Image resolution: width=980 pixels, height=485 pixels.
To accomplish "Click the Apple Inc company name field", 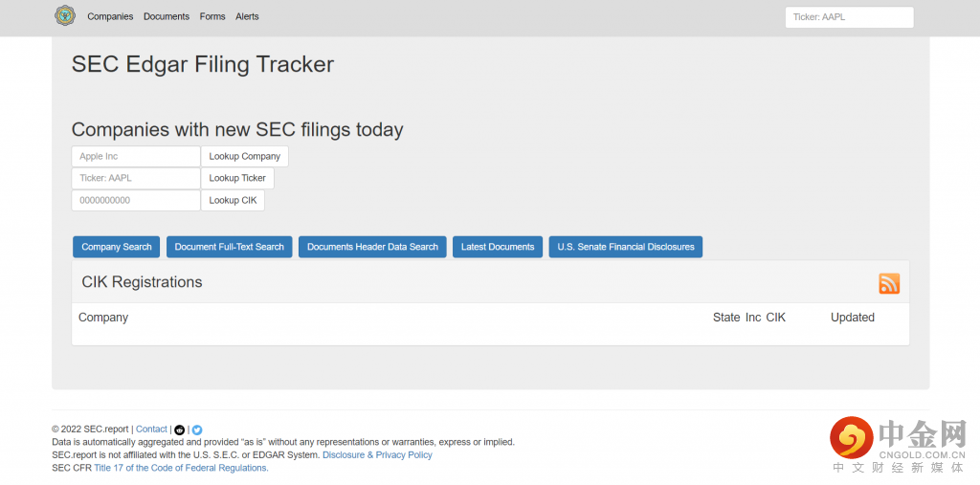I will (136, 156).
